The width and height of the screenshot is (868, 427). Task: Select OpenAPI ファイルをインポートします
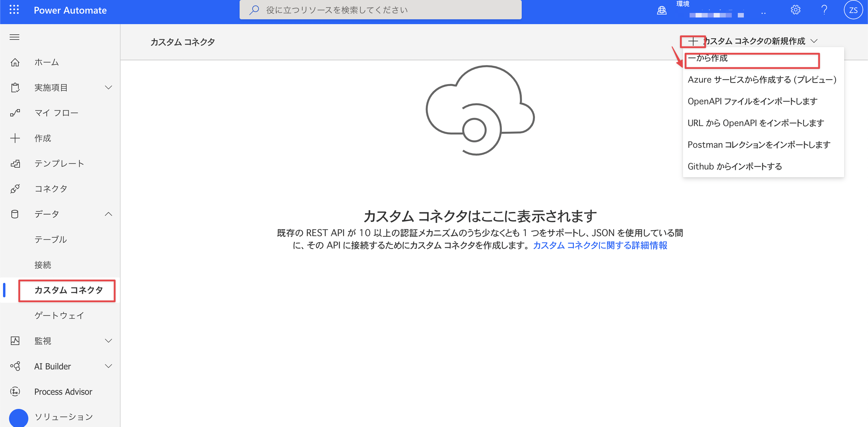[763, 101]
